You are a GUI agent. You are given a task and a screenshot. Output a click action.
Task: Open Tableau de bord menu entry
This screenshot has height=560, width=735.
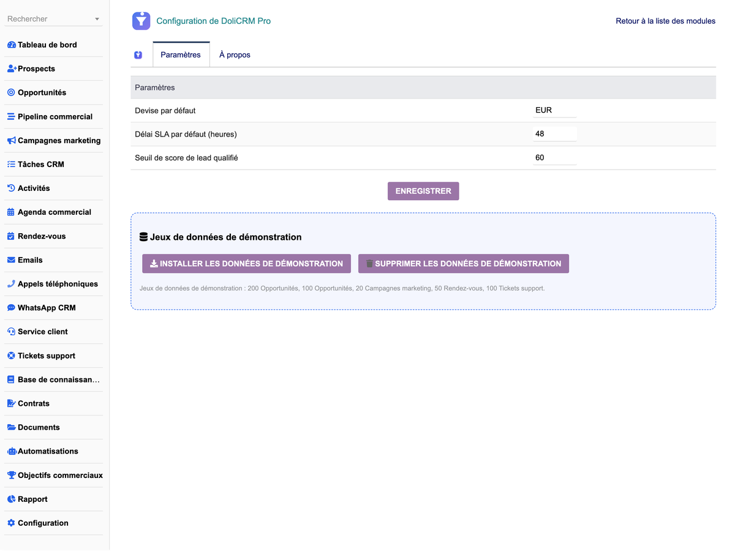(47, 45)
